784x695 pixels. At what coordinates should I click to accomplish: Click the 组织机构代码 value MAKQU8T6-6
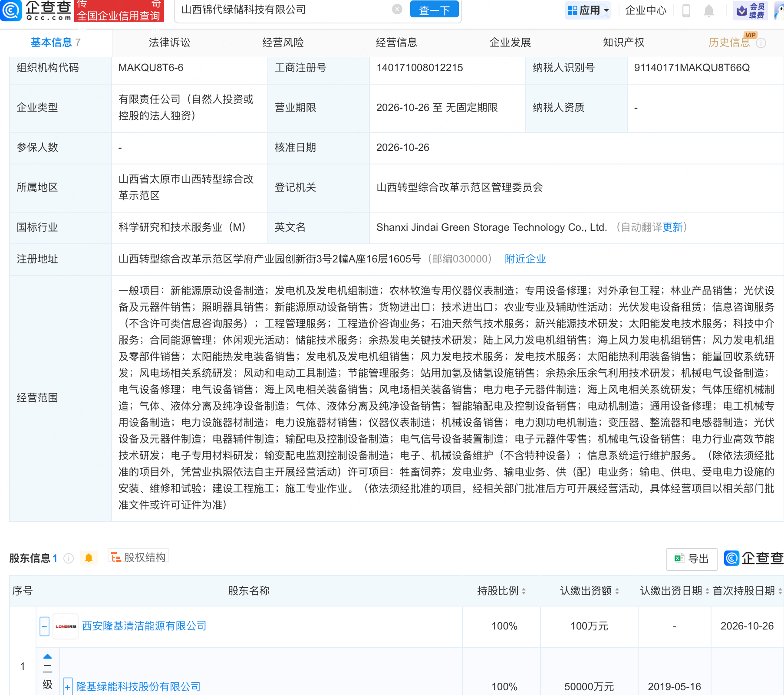pos(151,68)
